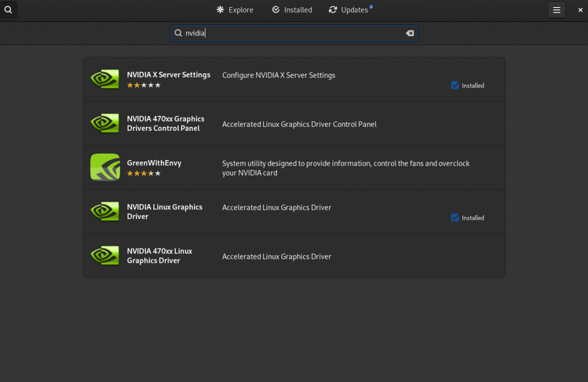Switch to the Explore tab
The height and width of the screenshot is (382, 588).
[235, 10]
